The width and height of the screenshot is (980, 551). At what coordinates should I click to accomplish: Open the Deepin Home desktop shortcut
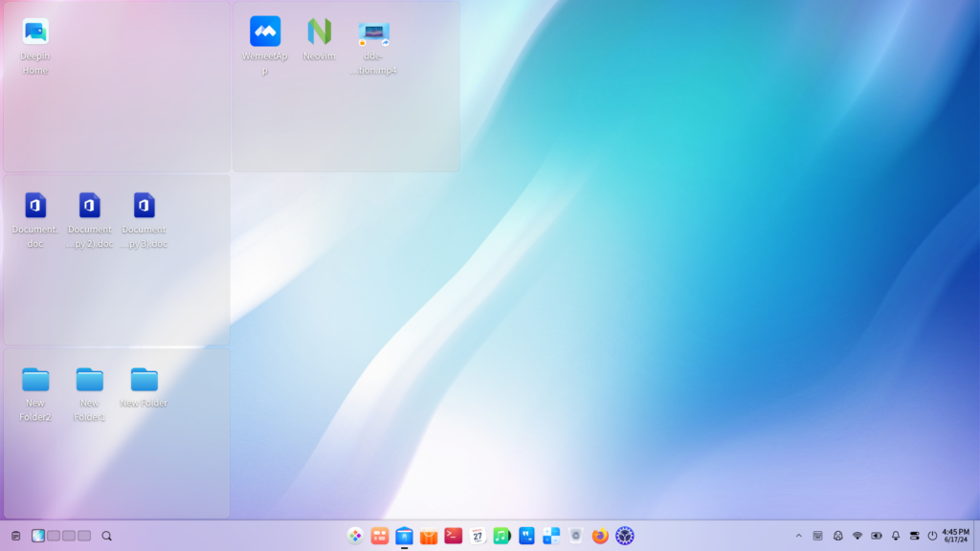click(x=34, y=32)
